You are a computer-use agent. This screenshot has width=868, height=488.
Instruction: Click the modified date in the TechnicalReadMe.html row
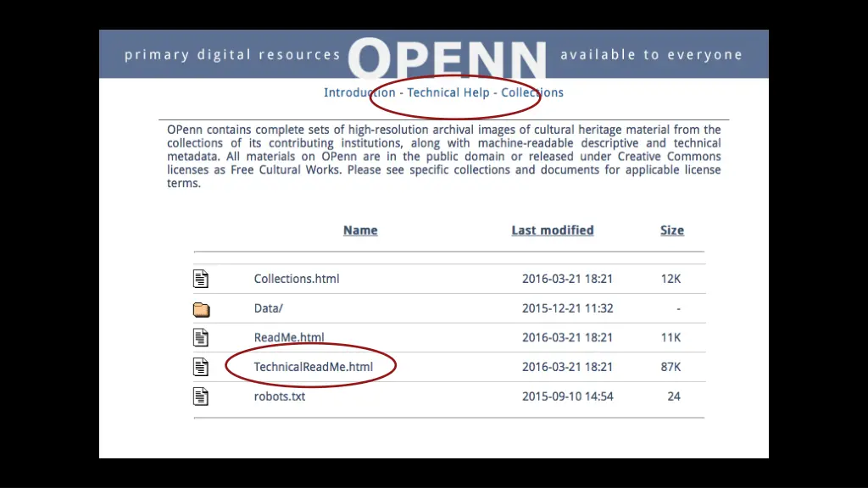point(567,367)
